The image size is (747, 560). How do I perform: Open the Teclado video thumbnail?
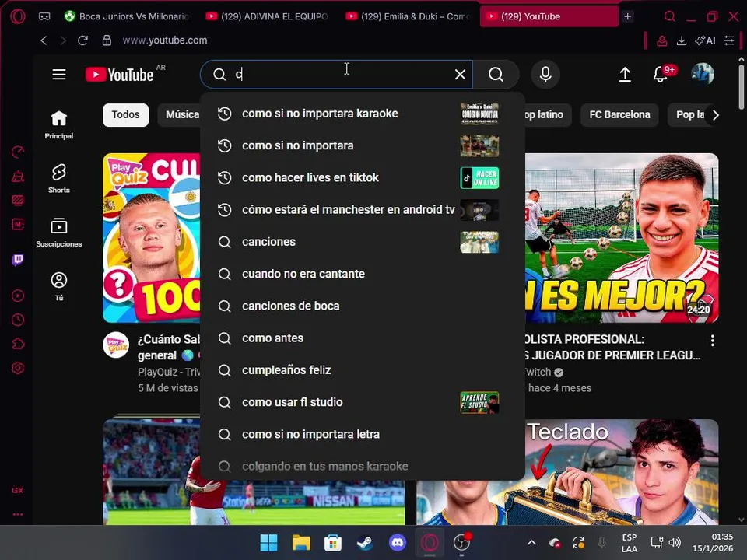622,472
